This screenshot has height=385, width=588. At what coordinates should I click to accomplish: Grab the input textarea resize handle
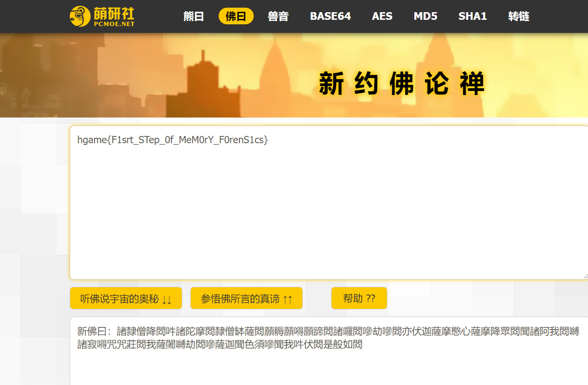coord(585,276)
